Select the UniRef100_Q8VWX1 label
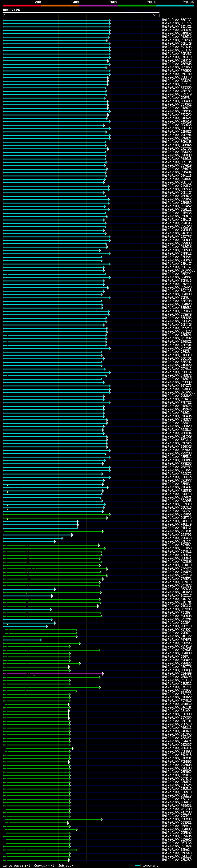The width and height of the screenshot is (197, 868). (x=177, y=497)
